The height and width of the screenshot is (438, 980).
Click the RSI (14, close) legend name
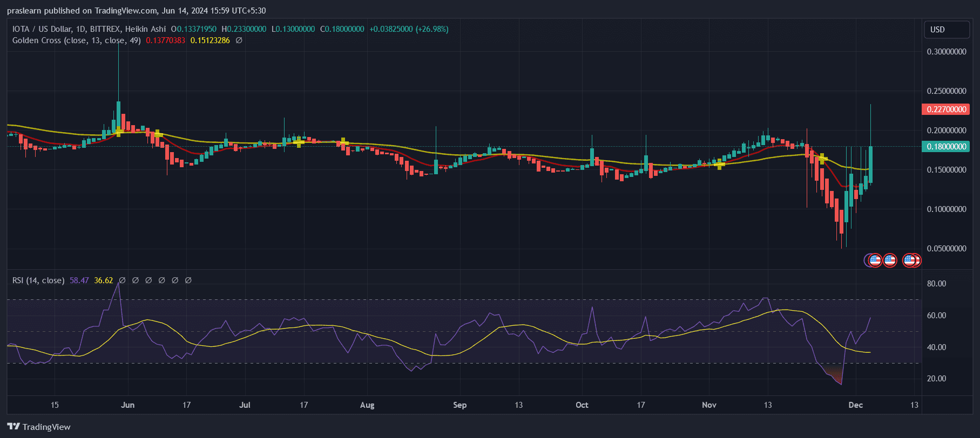(38, 280)
